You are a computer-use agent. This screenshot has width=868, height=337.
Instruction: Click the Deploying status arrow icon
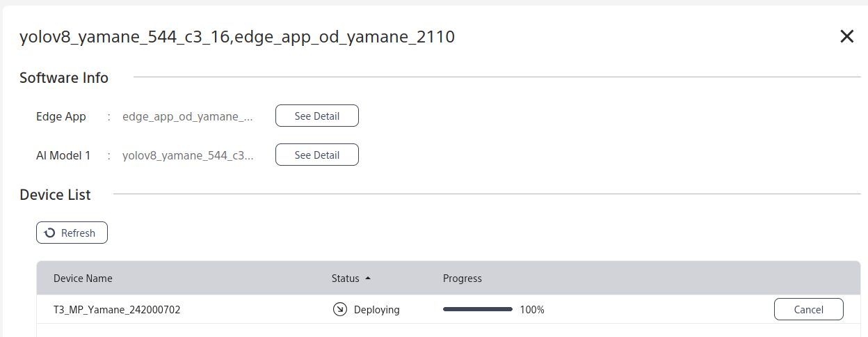pos(339,310)
